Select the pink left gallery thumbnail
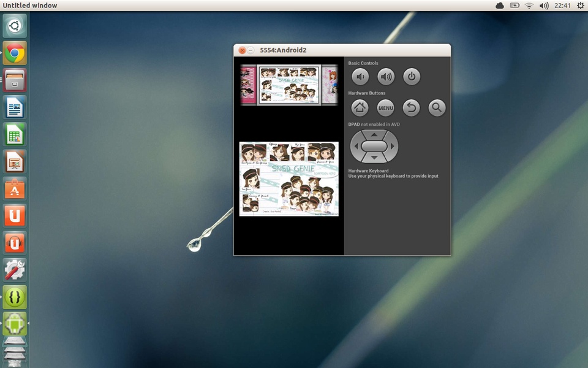 (x=248, y=85)
